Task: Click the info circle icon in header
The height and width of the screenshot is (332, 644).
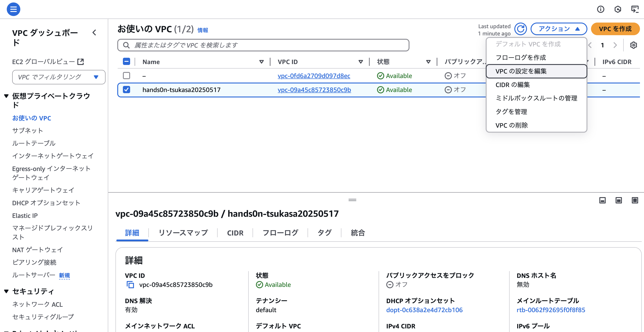Action: tap(600, 9)
